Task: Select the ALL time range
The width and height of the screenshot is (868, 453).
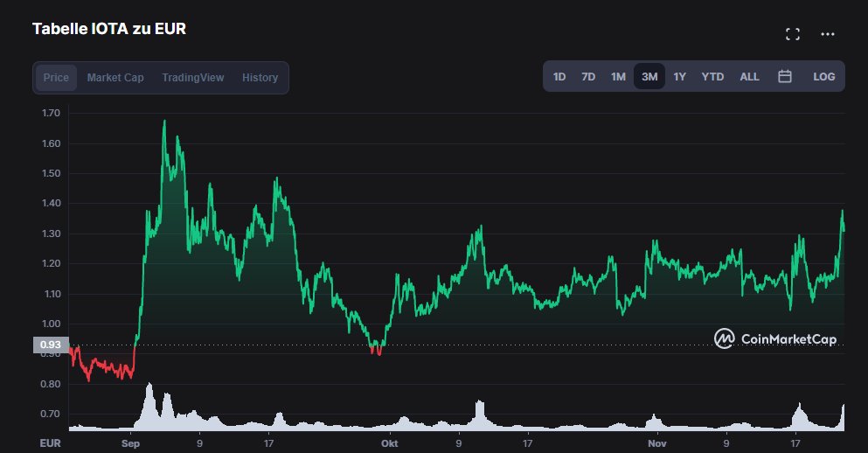Action: coord(749,76)
